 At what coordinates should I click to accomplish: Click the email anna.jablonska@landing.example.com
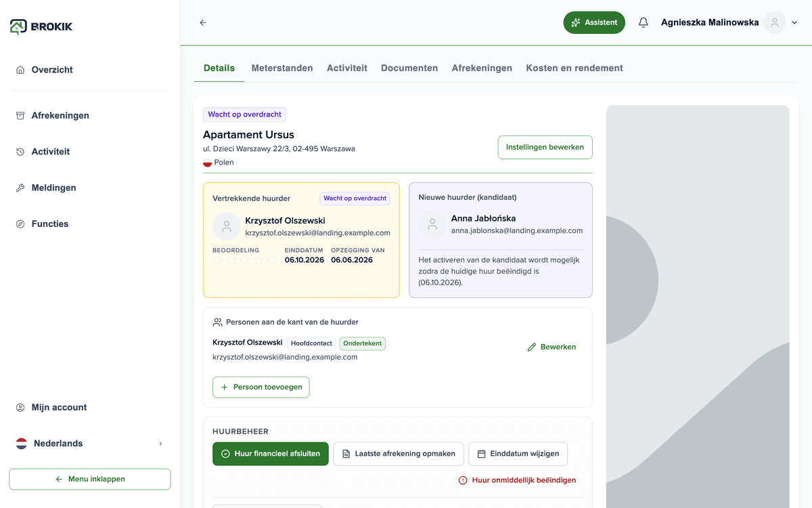(x=517, y=230)
